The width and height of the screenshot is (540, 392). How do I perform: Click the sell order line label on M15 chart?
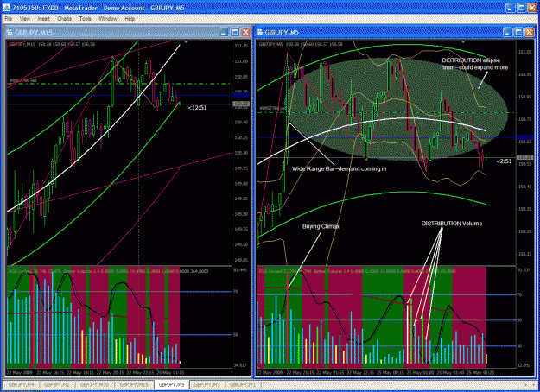tap(23, 80)
